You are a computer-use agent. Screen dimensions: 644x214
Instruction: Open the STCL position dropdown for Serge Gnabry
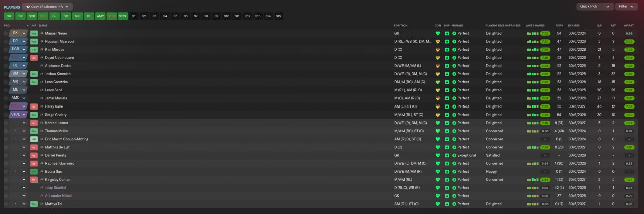click(x=24, y=115)
